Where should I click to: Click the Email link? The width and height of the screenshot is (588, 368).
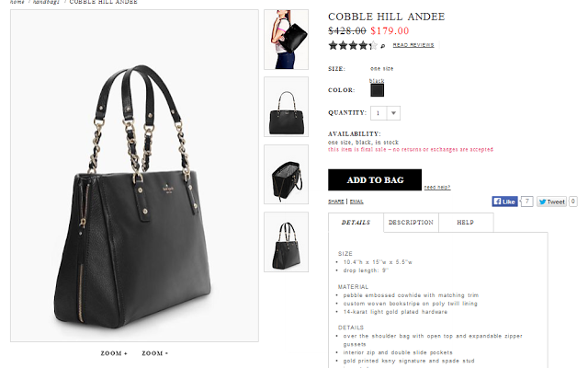click(x=356, y=201)
